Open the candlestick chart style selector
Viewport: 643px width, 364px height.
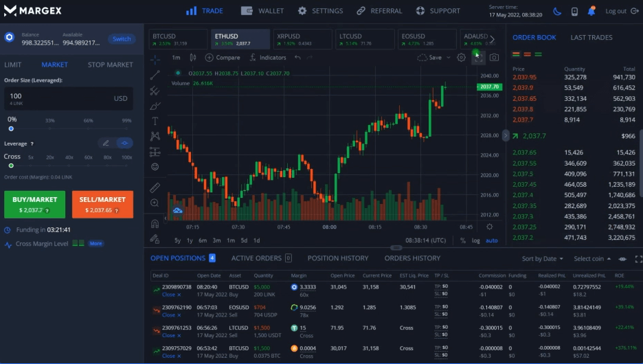click(x=192, y=58)
